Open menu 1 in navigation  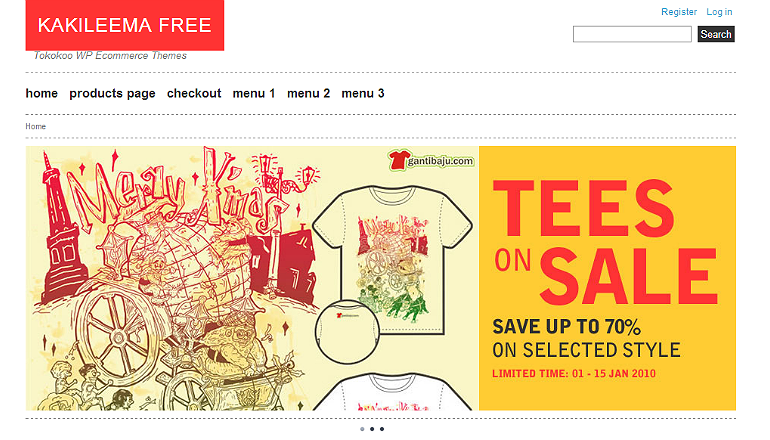pyautogui.click(x=254, y=93)
